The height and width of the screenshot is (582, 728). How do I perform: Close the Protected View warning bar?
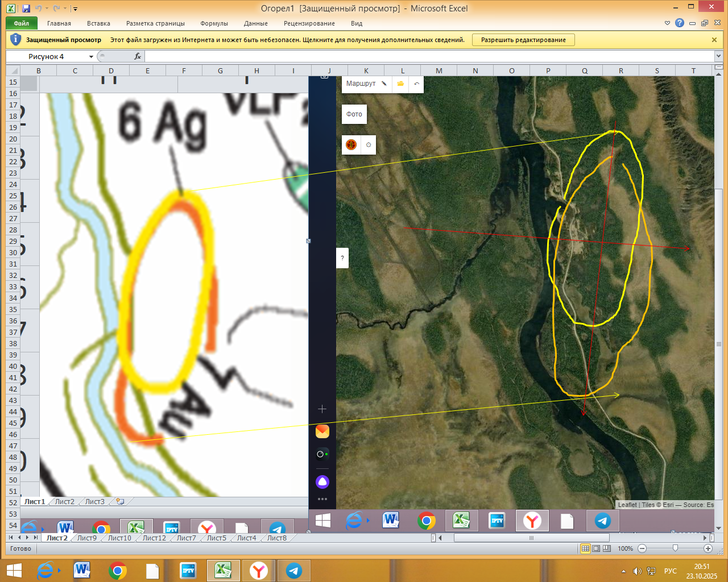click(x=714, y=40)
